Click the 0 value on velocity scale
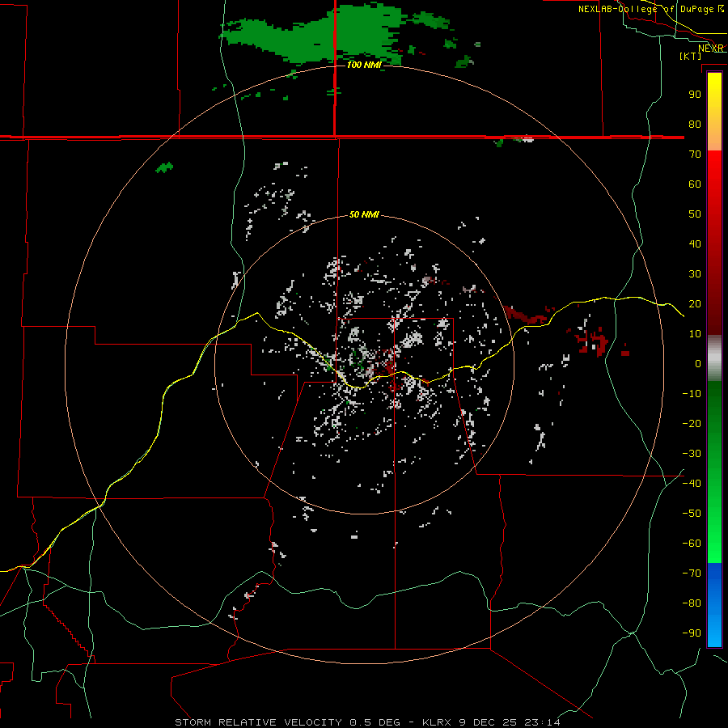Image resolution: width=728 pixels, height=728 pixels. (x=698, y=363)
